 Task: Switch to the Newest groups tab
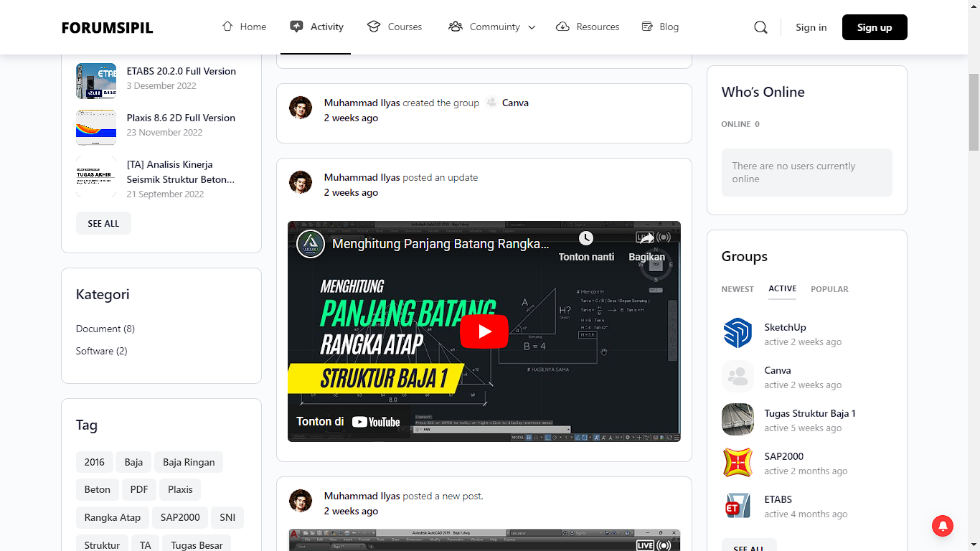(x=738, y=289)
